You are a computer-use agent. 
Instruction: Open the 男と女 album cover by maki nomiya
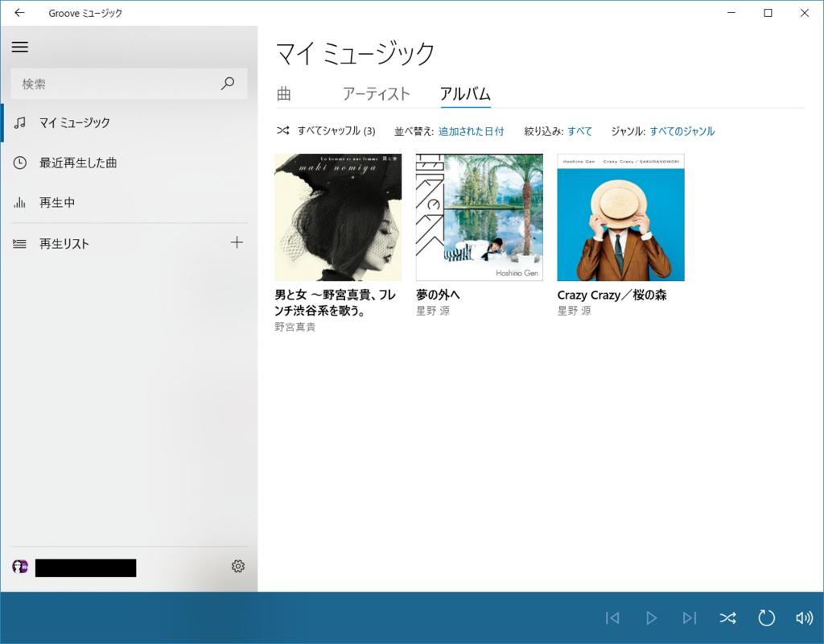[x=338, y=217]
